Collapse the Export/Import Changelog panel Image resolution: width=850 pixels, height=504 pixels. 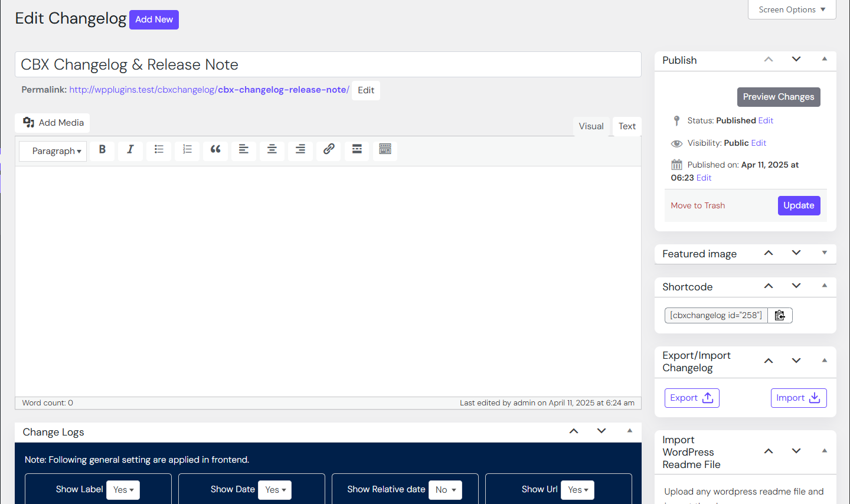[x=825, y=361]
